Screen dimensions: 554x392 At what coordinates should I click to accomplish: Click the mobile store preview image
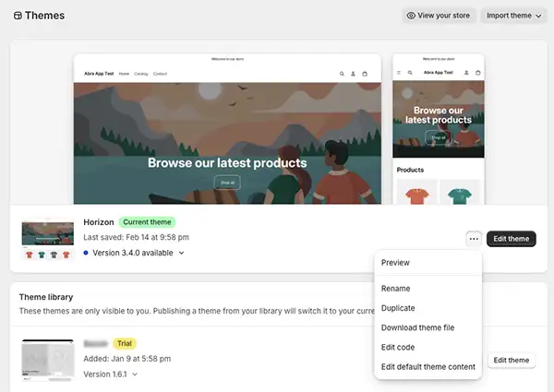click(x=438, y=129)
